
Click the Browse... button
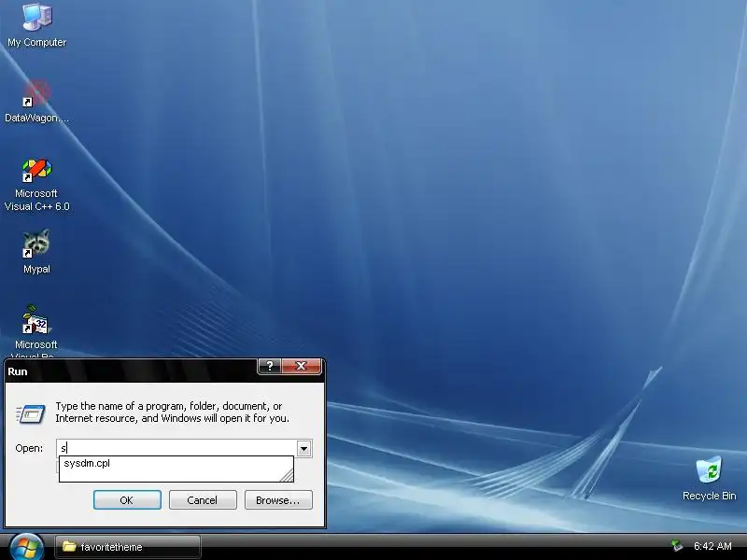click(278, 500)
